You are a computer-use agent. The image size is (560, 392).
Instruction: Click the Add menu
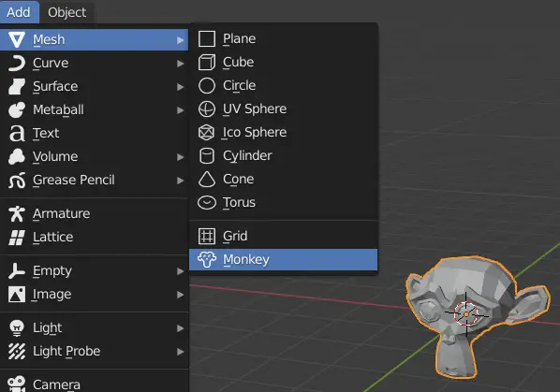[19, 12]
